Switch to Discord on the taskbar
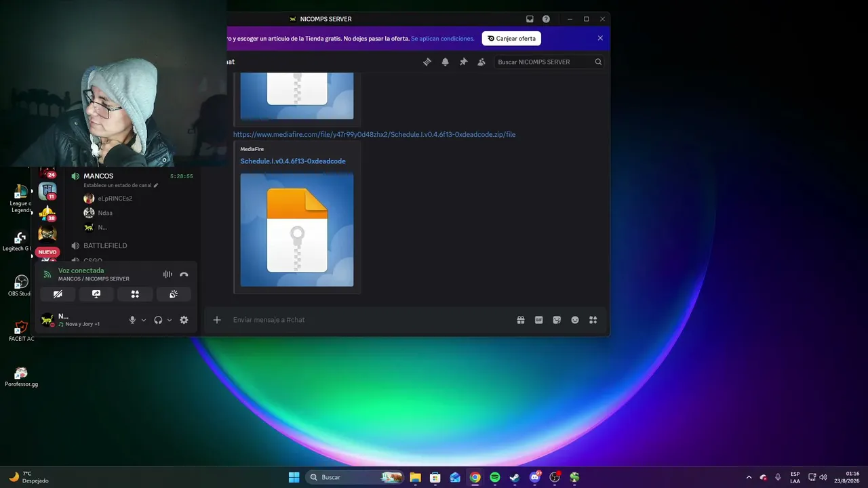This screenshot has width=868, height=488. pyautogui.click(x=535, y=477)
